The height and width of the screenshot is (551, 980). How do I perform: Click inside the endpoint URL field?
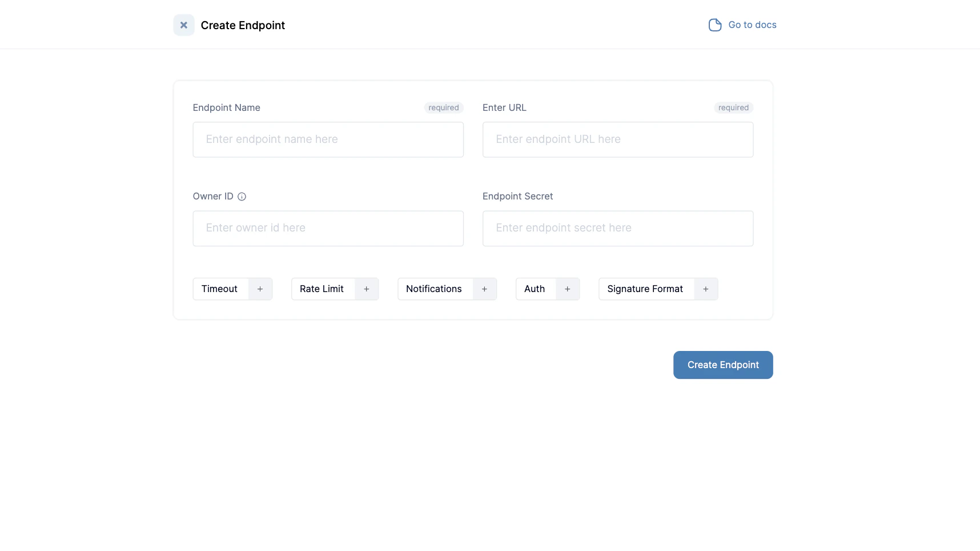point(618,139)
